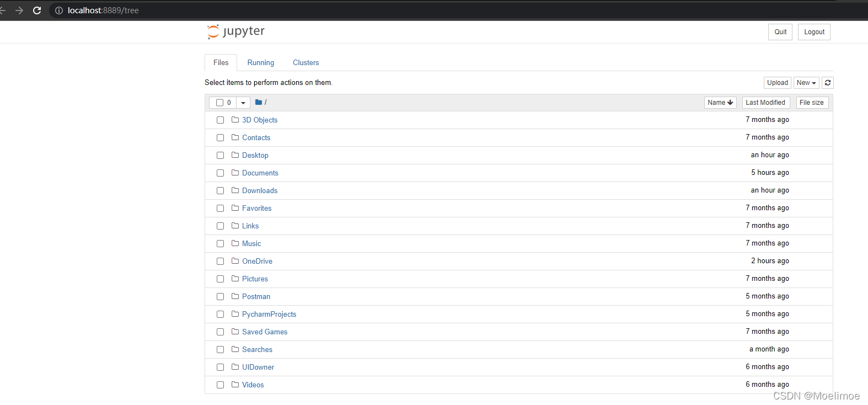Viewport: 868px width, 405px height.
Task: Check the Downloads row checkbox
Action: click(220, 191)
